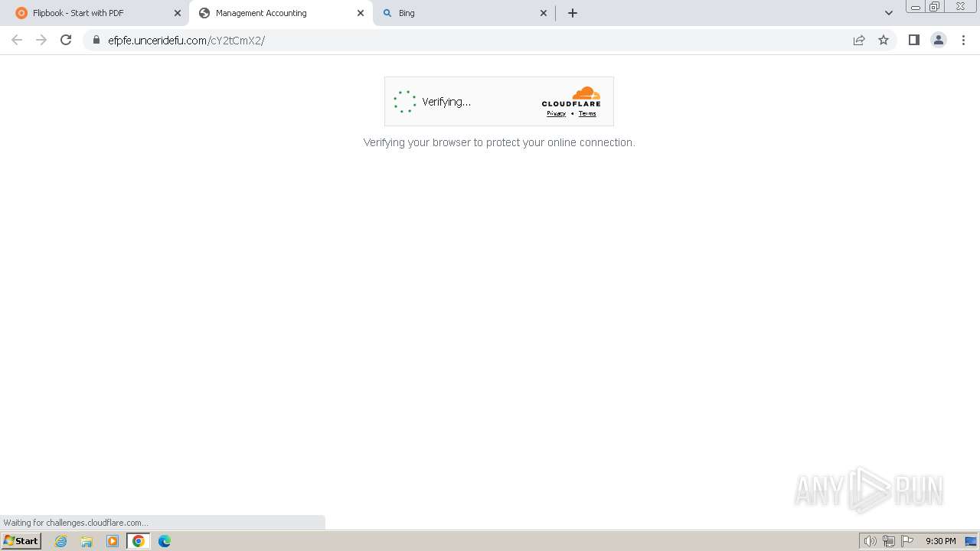Close the Bing tab

[544, 13]
